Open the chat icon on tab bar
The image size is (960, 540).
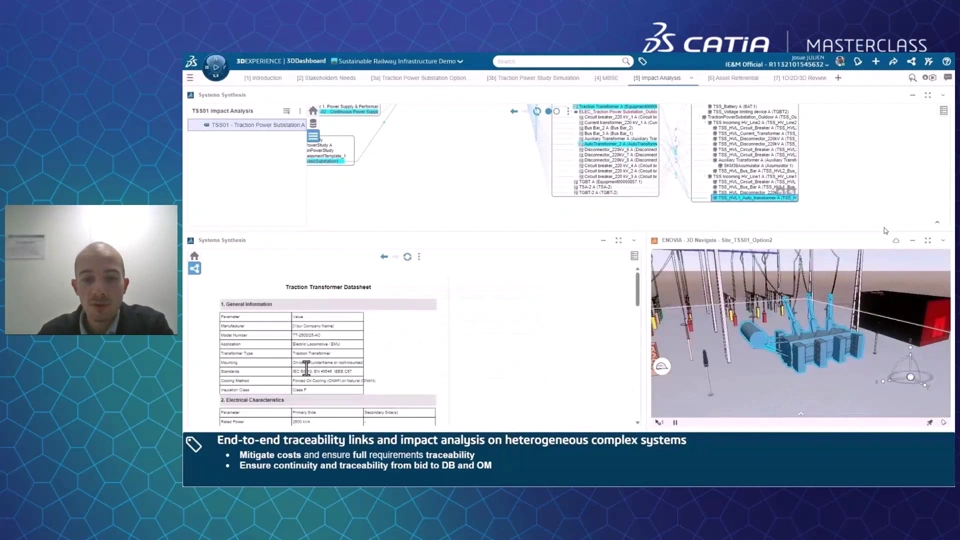[948, 78]
